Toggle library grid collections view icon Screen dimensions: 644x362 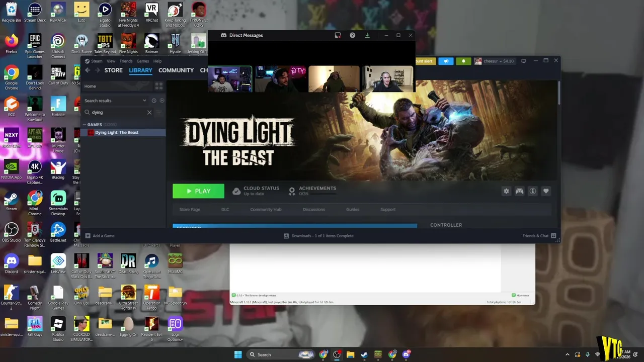pyautogui.click(x=159, y=86)
